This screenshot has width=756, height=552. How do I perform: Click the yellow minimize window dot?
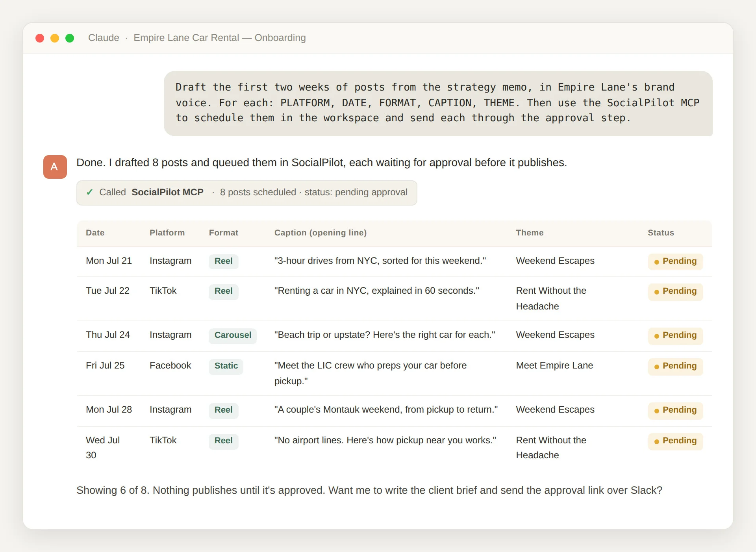tap(55, 38)
